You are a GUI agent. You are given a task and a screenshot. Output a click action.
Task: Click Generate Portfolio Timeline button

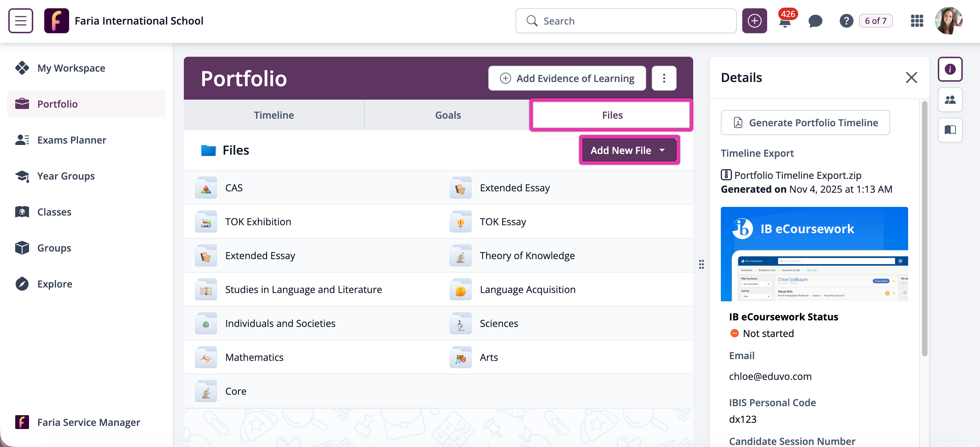point(805,122)
